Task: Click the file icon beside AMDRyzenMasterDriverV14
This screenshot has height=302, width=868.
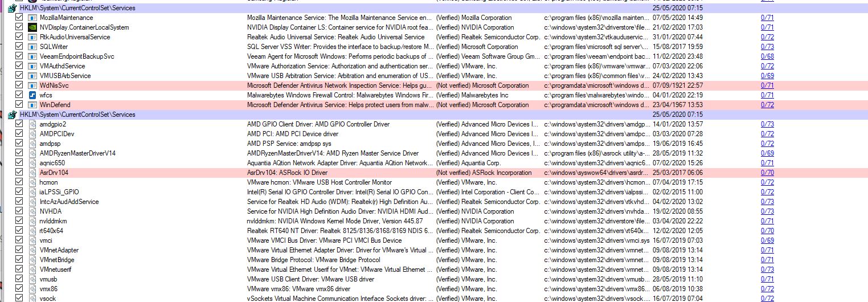Action: coord(33,153)
